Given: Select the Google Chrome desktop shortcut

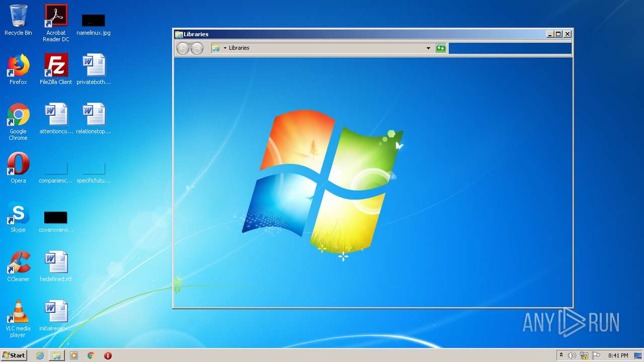Looking at the screenshot, I should (18, 122).
